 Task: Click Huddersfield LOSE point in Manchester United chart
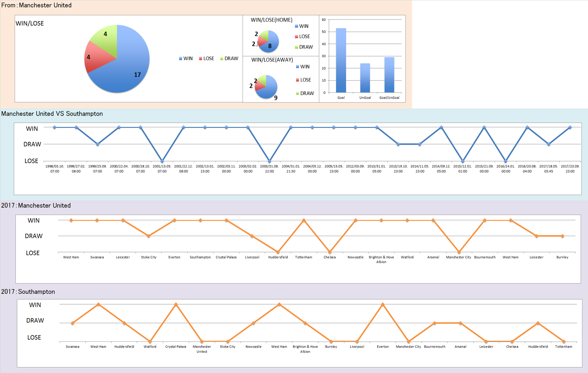278,252
